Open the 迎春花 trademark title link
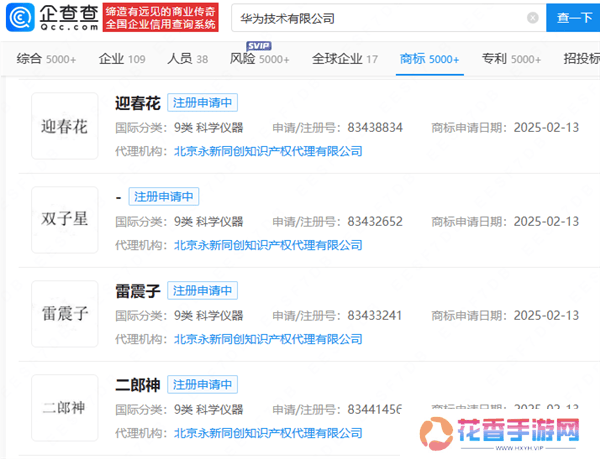This screenshot has width=600, height=459. (x=137, y=102)
